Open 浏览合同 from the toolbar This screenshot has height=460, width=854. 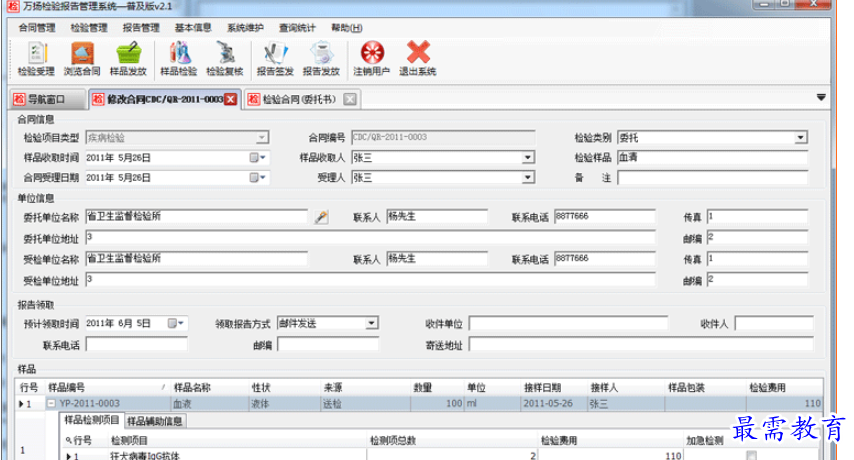click(81, 57)
